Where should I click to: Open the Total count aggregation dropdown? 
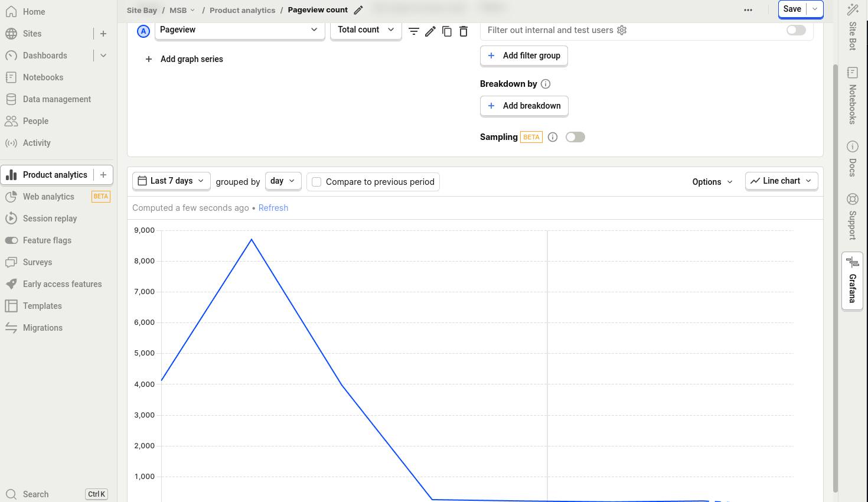366,30
